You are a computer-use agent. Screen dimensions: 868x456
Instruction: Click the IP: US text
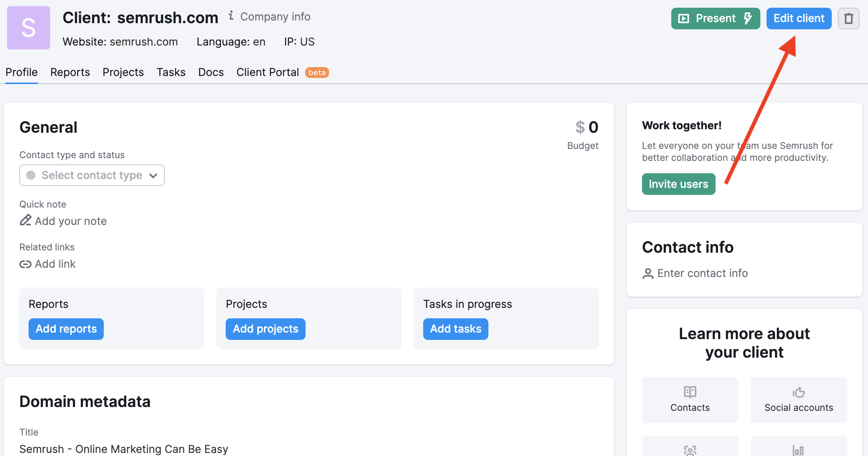point(299,42)
